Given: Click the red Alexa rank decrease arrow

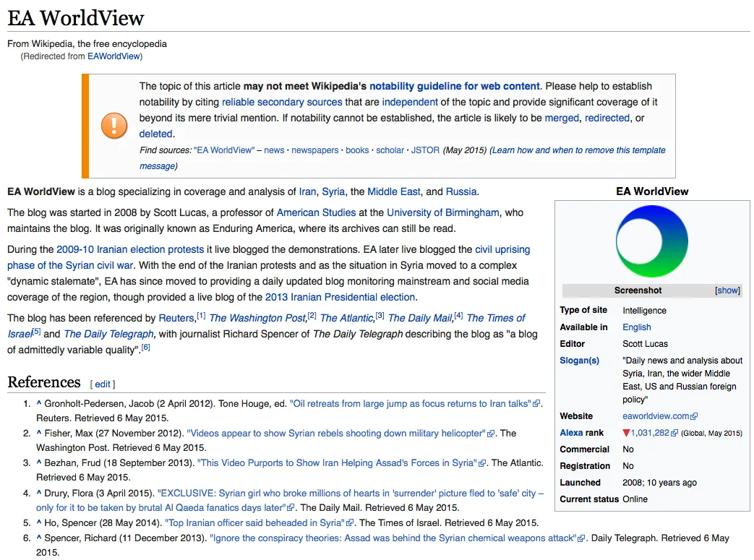Looking at the screenshot, I should pos(625,433).
